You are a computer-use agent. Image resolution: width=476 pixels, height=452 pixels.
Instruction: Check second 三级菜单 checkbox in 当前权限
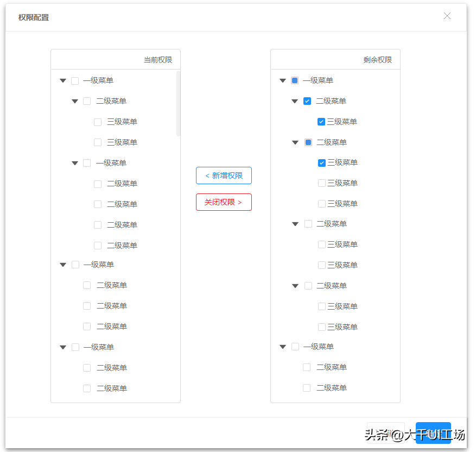[x=98, y=142]
